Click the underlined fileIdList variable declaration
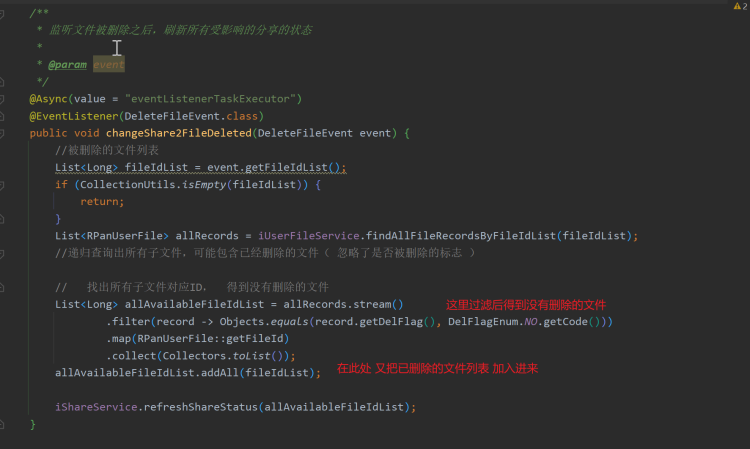Viewport: 750px width, 449px height. [x=156, y=167]
